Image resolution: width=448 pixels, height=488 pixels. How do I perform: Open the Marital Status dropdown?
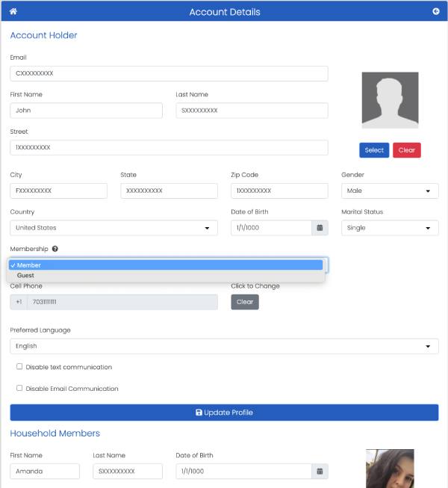point(390,227)
